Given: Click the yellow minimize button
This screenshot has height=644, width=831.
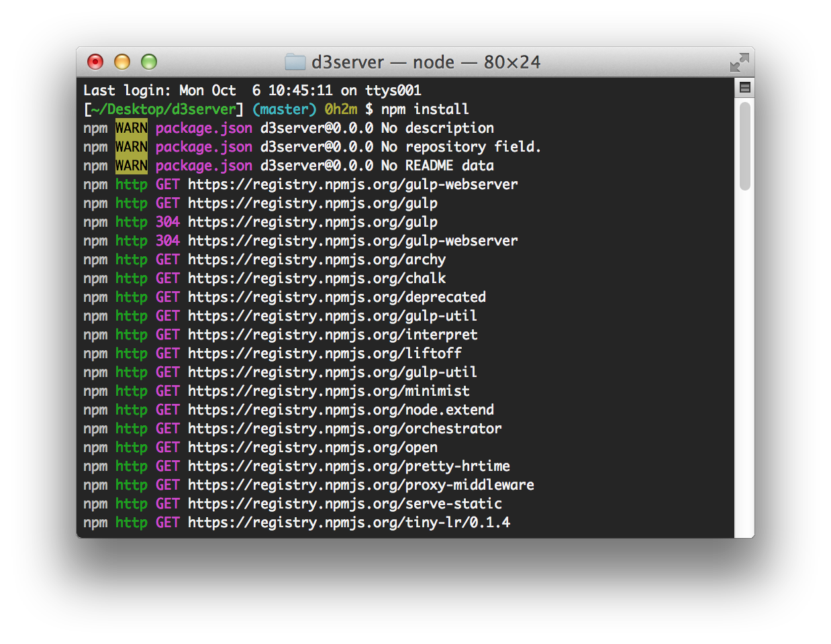Looking at the screenshot, I should tap(122, 62).
